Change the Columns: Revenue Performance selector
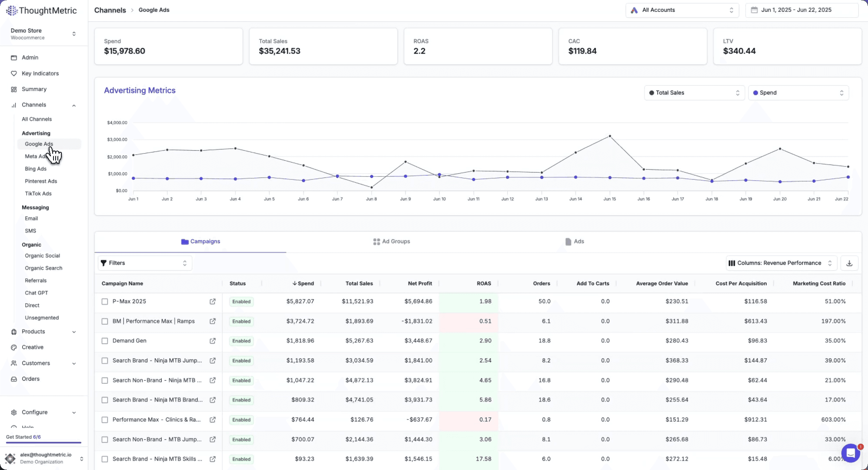The width and height of the screenshot is (868, 470). point(781,263)
